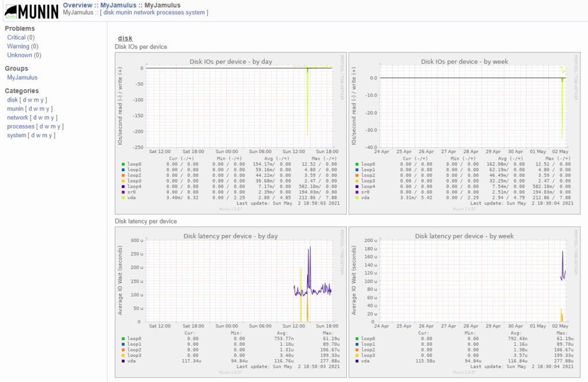Image resolution: width=588 pixels, height=382 pixels.
Task: Open the munin category in the sidebar
Action: 15,109
